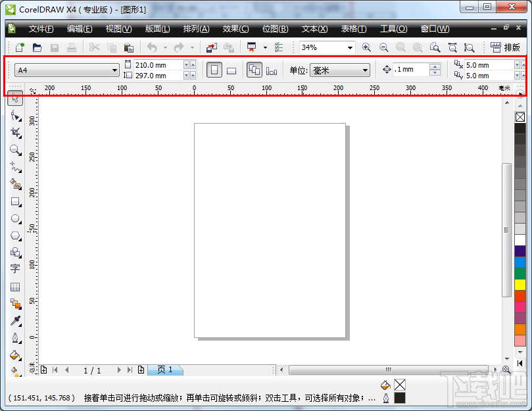Click the horizontal scrollbar thumb
The height and width of the screenshot is (411, 532).
(x=389, y=370)
